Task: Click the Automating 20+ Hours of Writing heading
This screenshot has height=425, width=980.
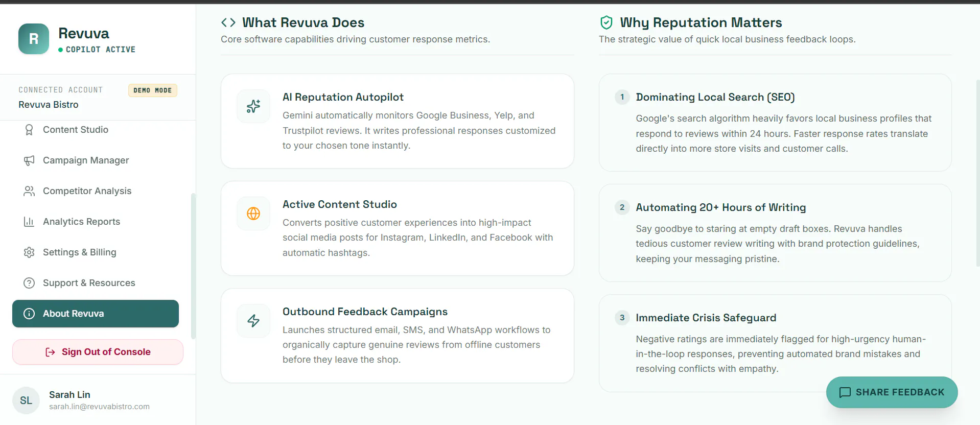Action: click(x=721, y=207)
